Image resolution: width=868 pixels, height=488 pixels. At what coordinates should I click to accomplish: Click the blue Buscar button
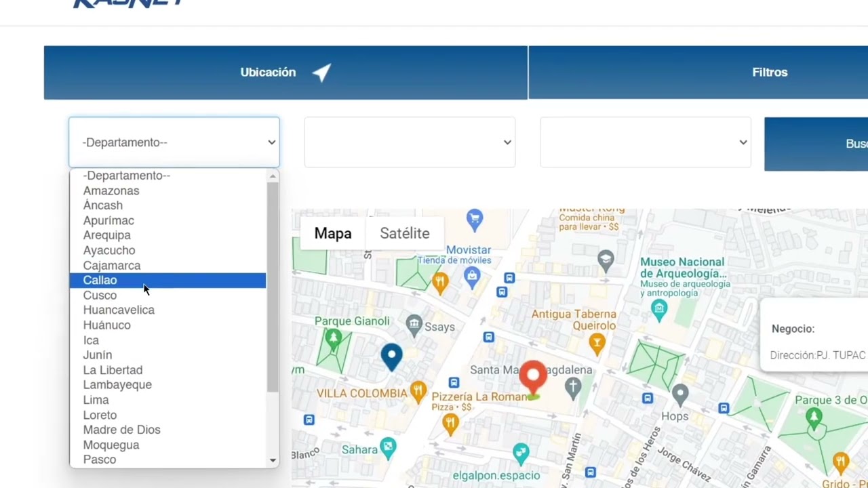coord(816,144)
